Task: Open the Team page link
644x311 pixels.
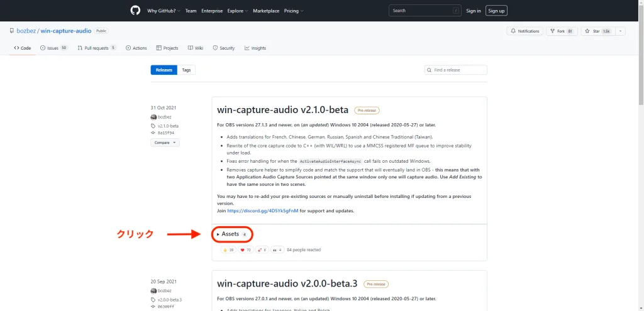Action: point(191,11)
